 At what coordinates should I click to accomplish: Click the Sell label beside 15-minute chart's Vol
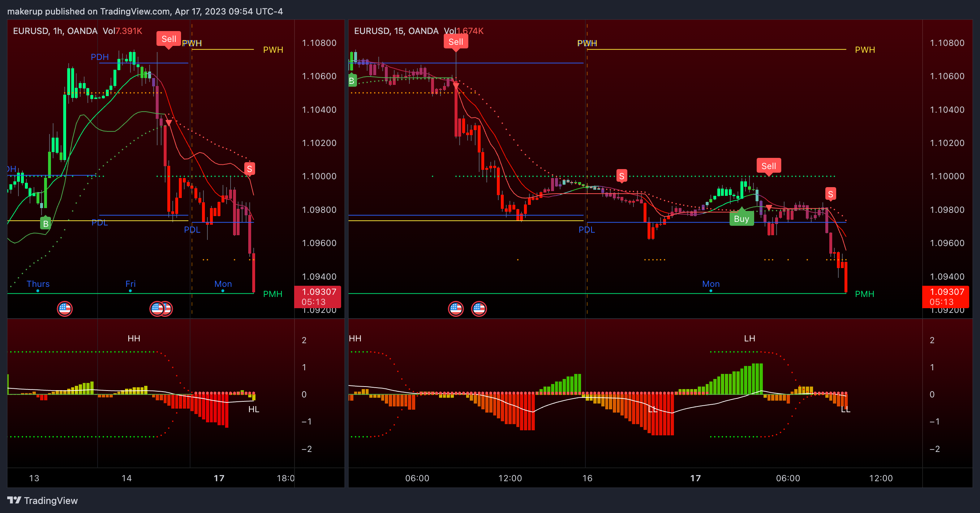pos(456,42)
